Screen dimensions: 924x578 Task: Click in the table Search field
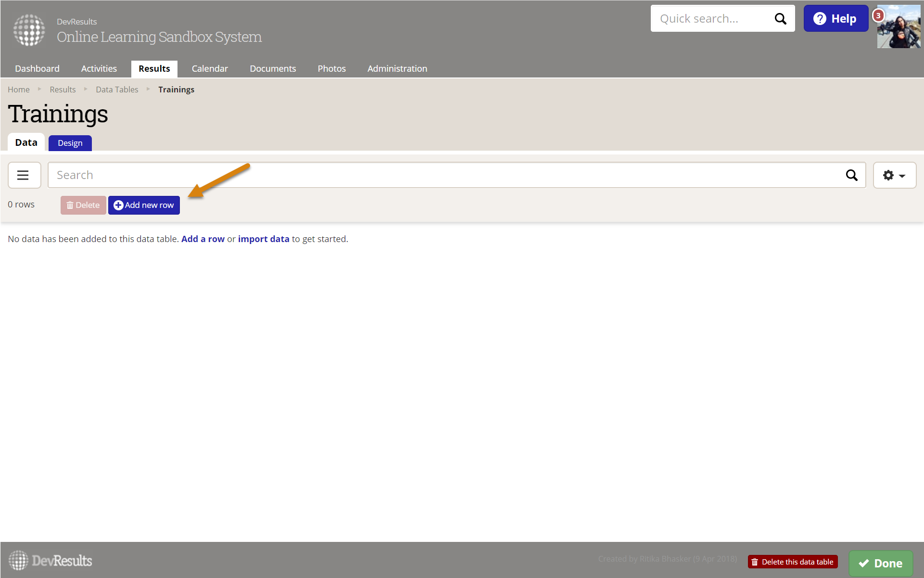click(433, 175)
